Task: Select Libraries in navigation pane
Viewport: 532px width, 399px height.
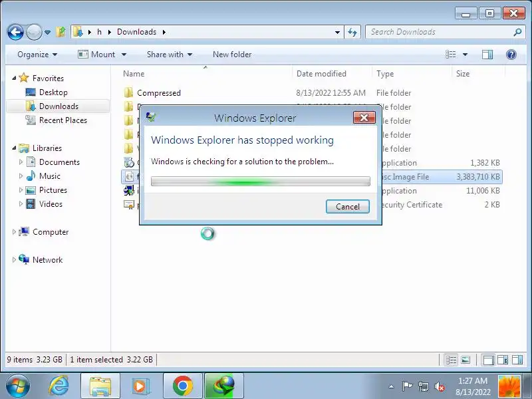Action: [x=47, y=148]
